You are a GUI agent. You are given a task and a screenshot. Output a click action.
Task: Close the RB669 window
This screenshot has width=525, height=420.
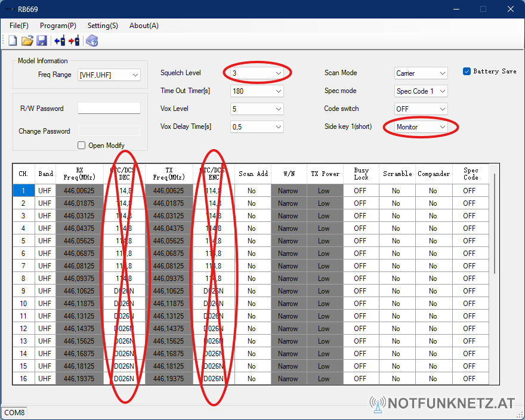pos(510,9)
